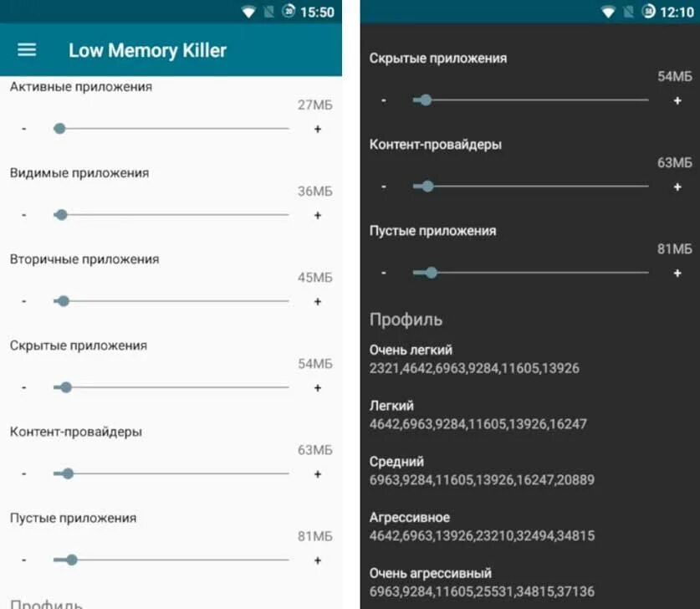700x609 pixels.
Task: Tap minus for Контент-провайдеры, dark screen
Action: point(384,187)
